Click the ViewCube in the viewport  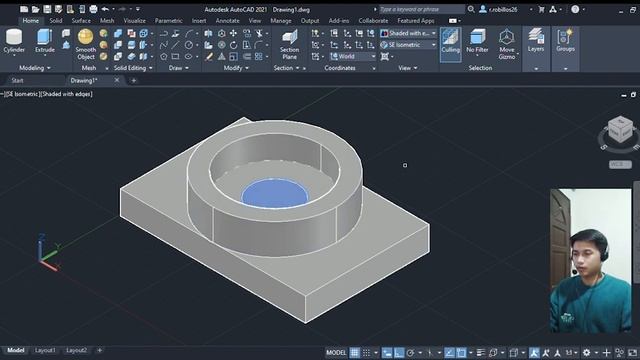tap(620, 130)
